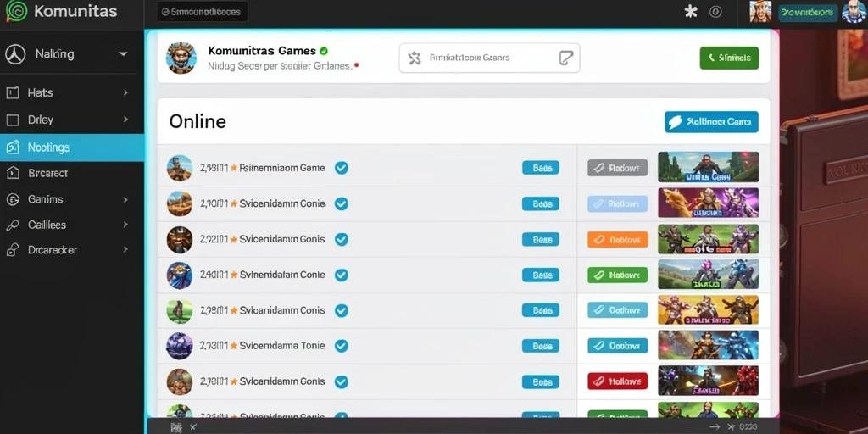Click the right arrow in bottom bar
The width and height of the screenshot is (868, 434).
click(715, 427)
